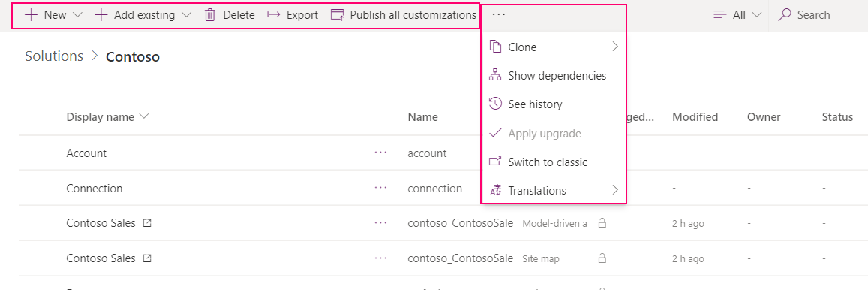This screenshot has width=868, height=290.
Task: Click external link icon on Site map row
Action: 147,258
